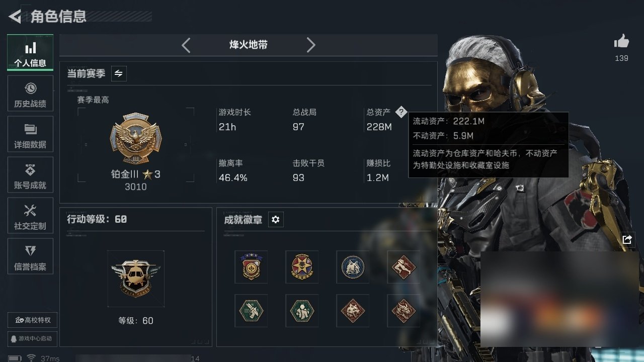This screenshot has width=644, height=362.
Task: Open the 社交定制 section
Action: point(30,216)
